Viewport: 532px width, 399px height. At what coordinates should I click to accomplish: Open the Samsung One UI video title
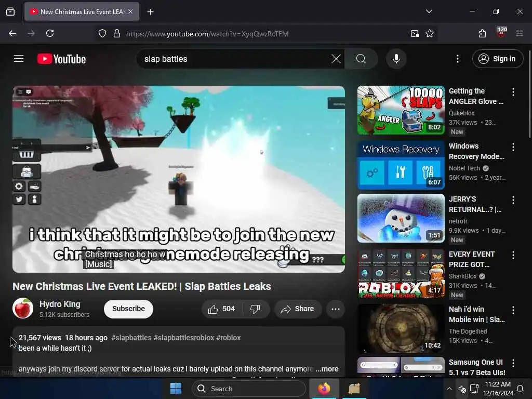477,367
